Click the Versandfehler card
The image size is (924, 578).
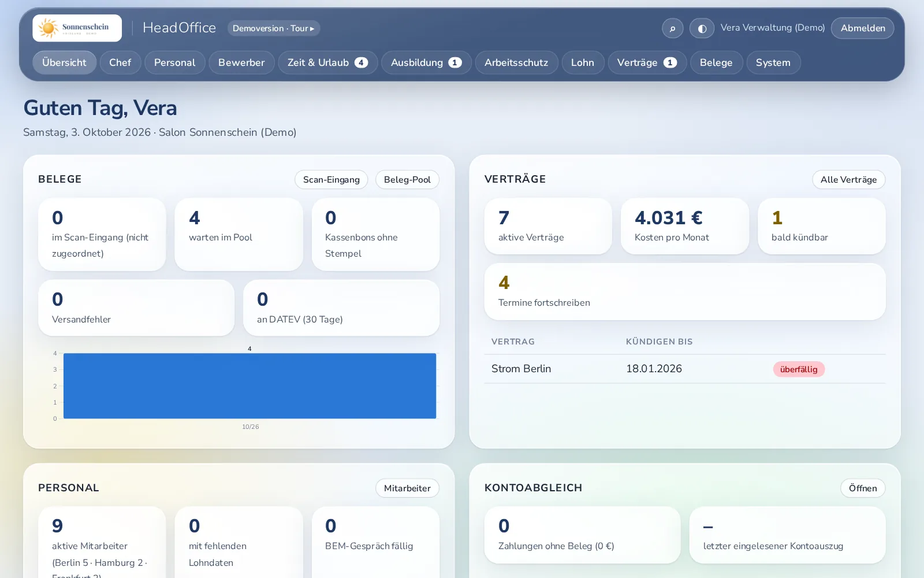click(x=136, y=308)
